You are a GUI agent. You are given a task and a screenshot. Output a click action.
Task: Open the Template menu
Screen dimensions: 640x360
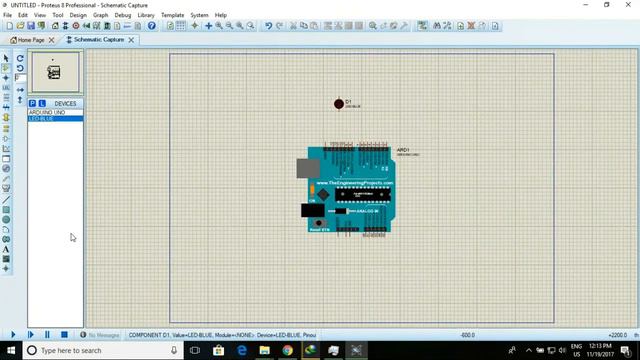(x=173, y=15)
